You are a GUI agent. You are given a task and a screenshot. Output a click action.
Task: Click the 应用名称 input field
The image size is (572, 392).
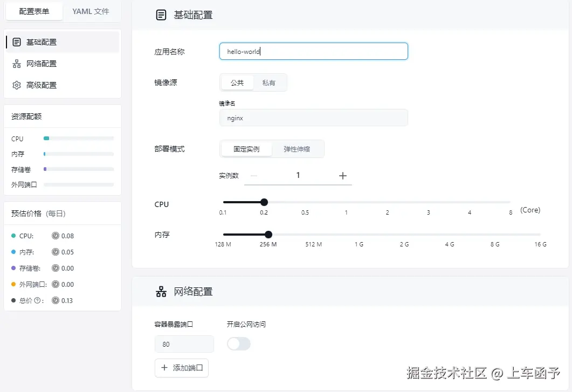tap(313, 51)
